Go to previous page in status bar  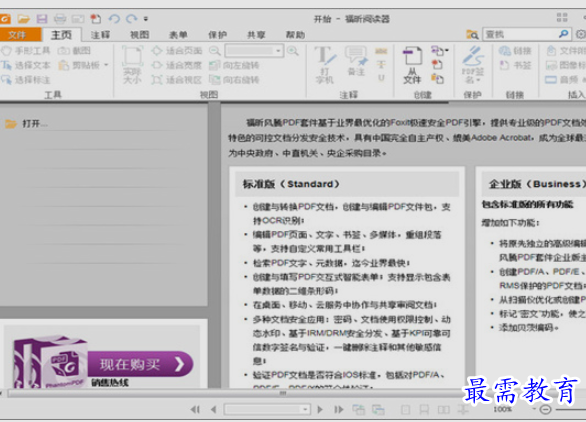pyautogui.click(x=213, y=409)
